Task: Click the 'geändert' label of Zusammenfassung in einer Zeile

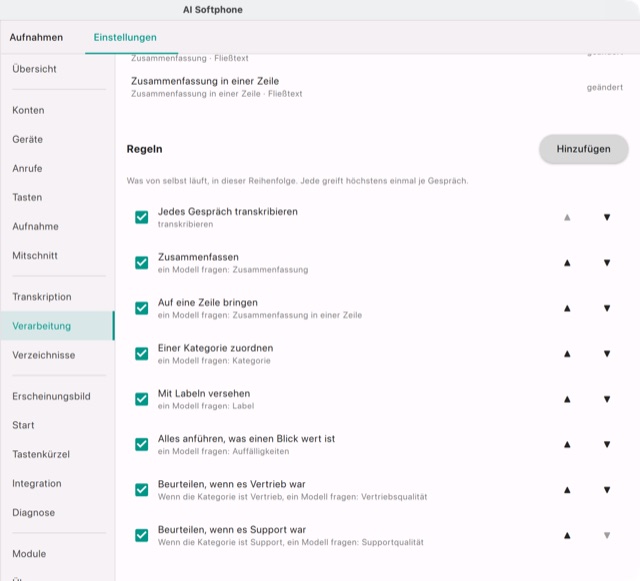Action: pyautogui.click(x=604, y=87)
